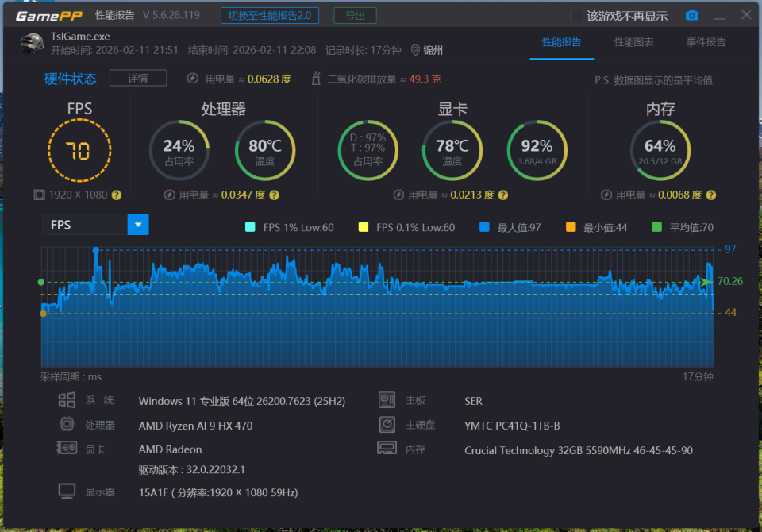
Task: Click the YMTC PC41Q-1TB-B disk text
Action: 512,426
